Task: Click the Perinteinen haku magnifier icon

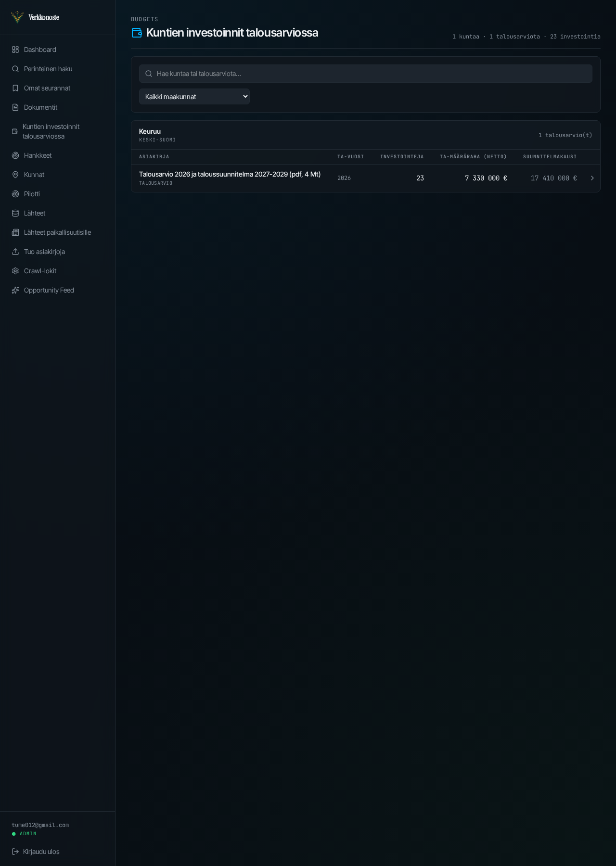Action: click(x=15, y=69)
